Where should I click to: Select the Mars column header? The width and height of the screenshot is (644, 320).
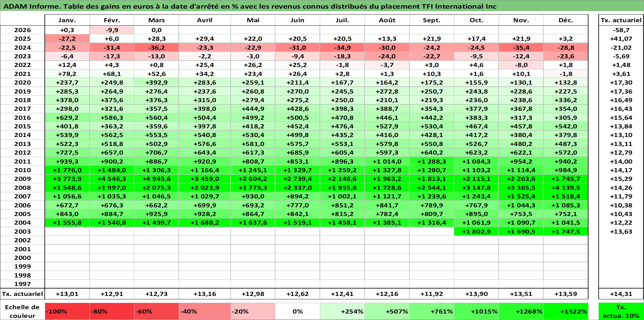click(x=157, y=20)
